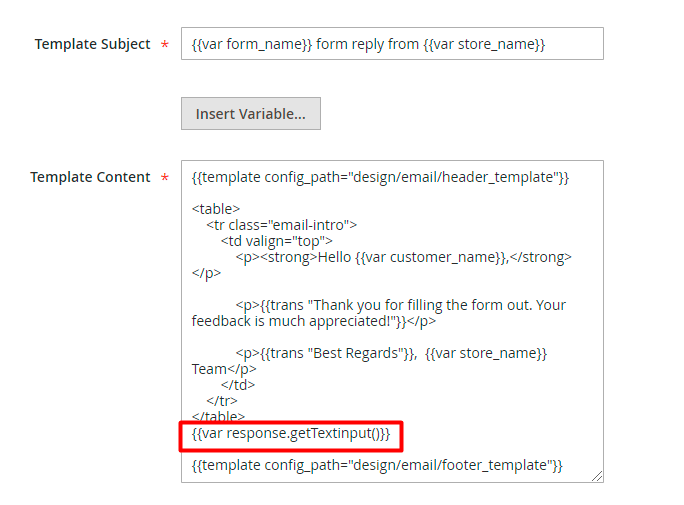This screenshot has width=684, height=505.
Task: Place cursor on footer_template config line
Action: [x=378, y=465]
